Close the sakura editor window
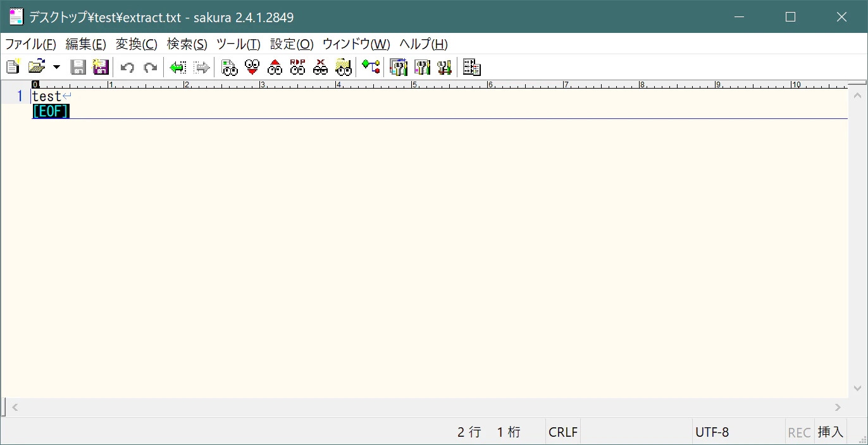Viewport: 868px width, 445px height. [x=841, y=17]
